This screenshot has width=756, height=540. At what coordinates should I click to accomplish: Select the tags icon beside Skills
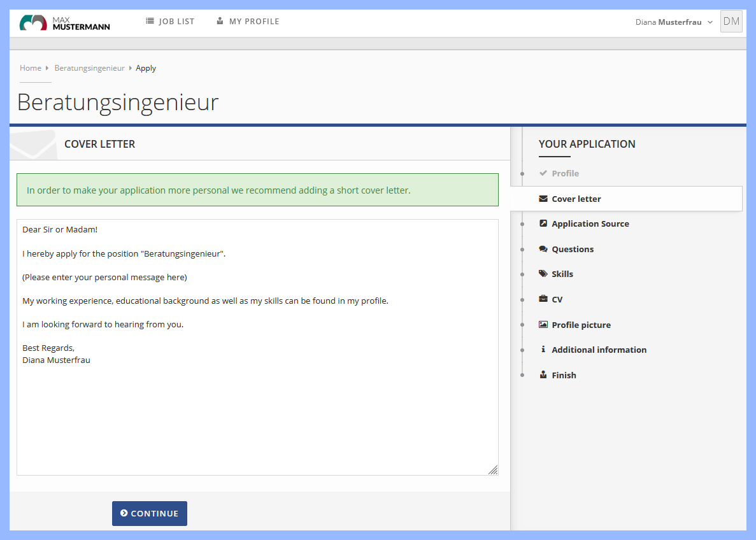pyautogui.click(x=543, y=274)
